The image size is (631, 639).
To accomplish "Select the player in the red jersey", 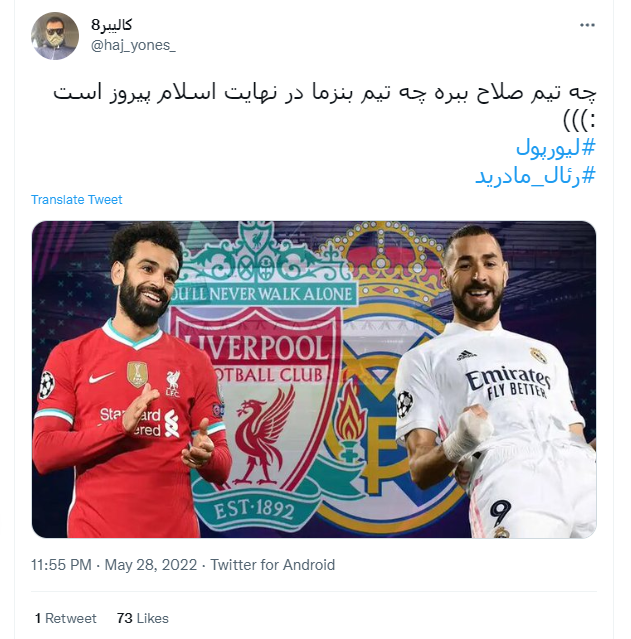I will [x=128, y=381].
